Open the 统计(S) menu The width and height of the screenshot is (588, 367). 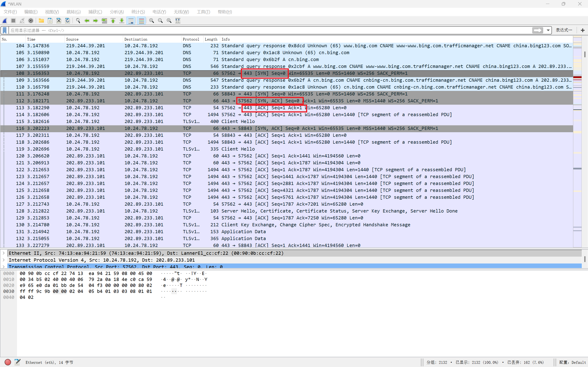138,12
